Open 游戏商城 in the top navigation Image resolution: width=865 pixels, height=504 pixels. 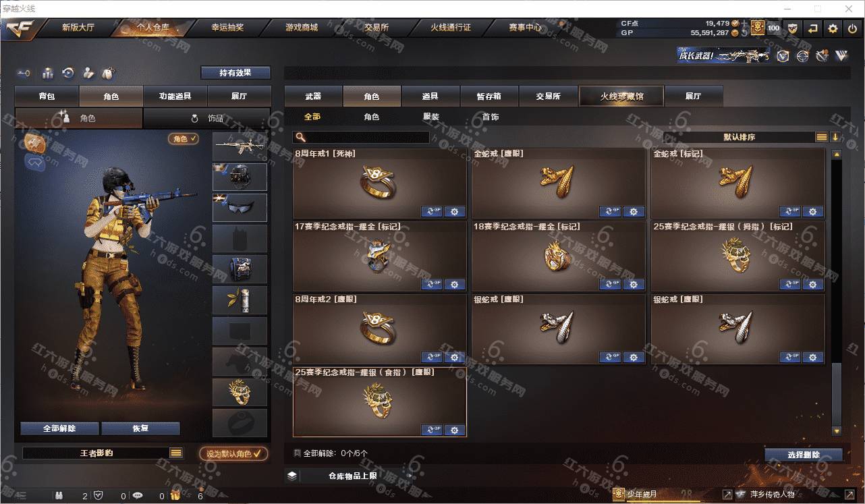pyautogui.click(x=302, y=28)
